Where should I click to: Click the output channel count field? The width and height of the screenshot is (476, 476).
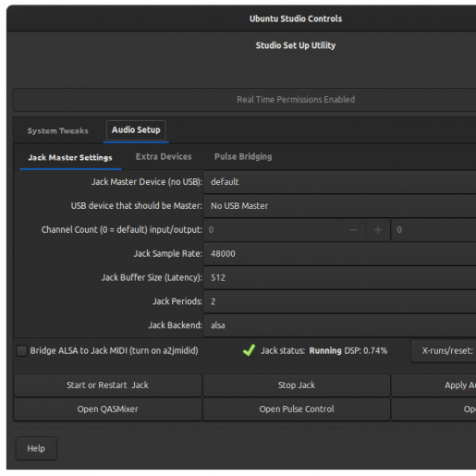point(433,230)
